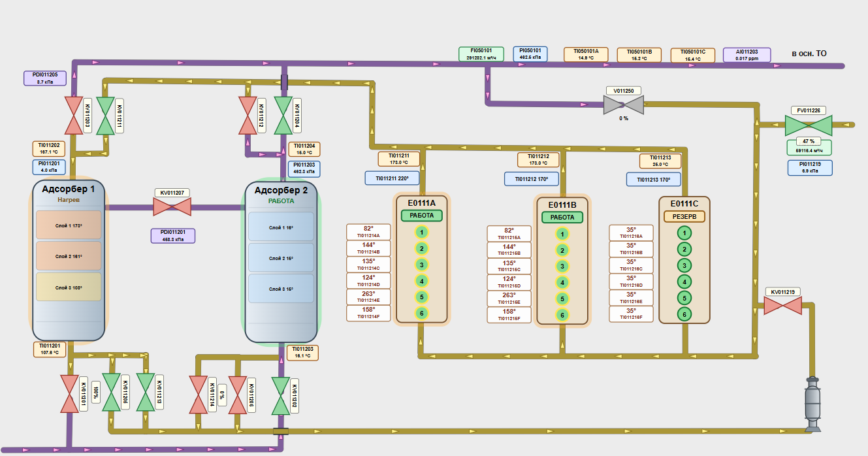Select Слой 1 173° in Адсорбер 1
868x456 pixels.
[69, 225]
